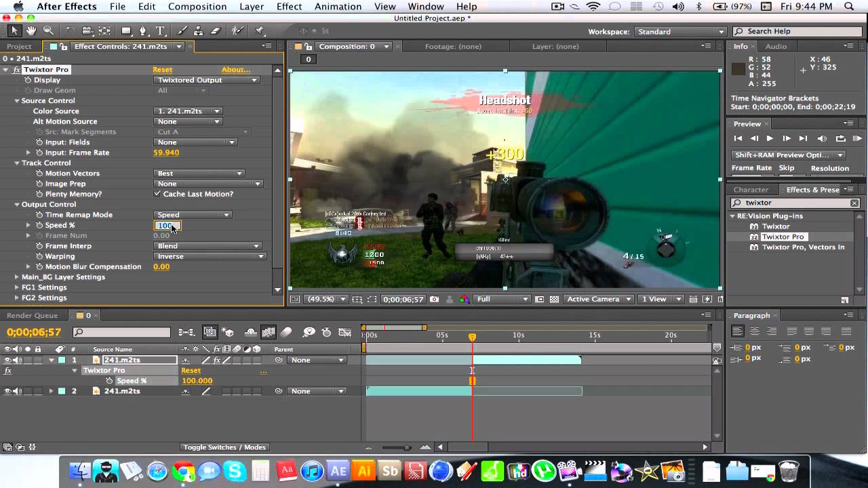The width and height of the screenshot is (868, 488).
Task: Select the Selection arrow tool
Action: (x=14, y=31)
